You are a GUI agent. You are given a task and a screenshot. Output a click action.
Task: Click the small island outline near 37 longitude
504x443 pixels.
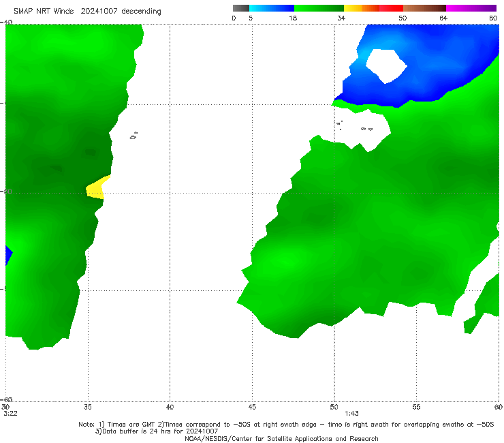click(x=133, y=136)
